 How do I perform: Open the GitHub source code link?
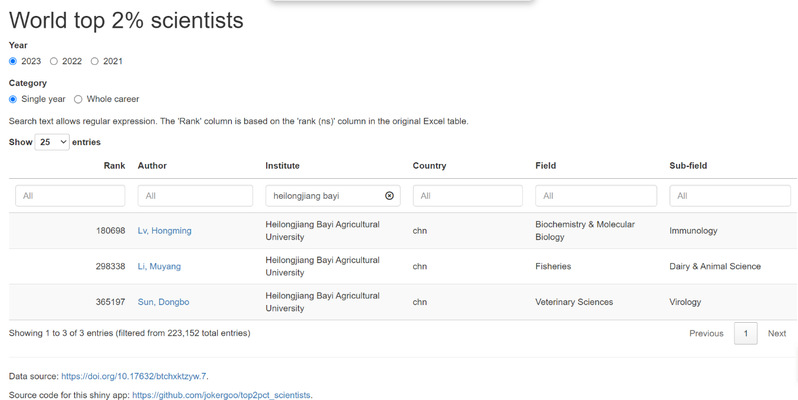(221, 395)
